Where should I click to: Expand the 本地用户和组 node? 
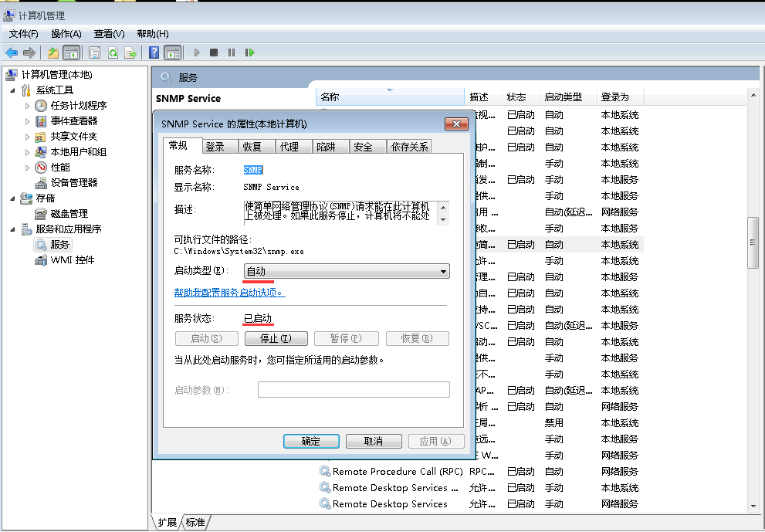click(x=27, y=152)
